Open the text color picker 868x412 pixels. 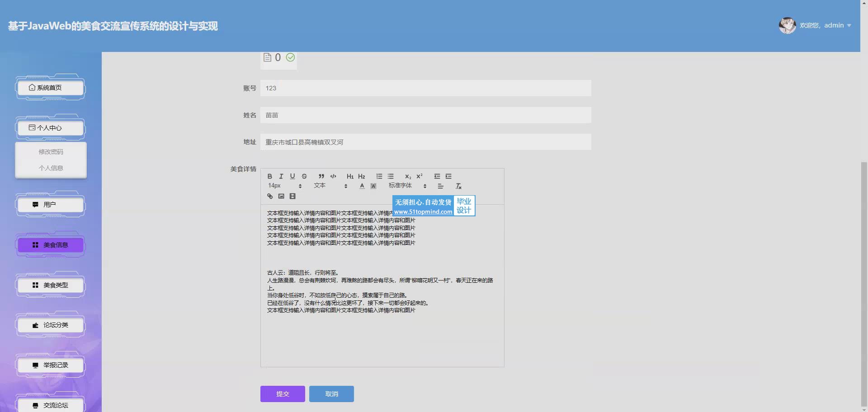(362, 186)
